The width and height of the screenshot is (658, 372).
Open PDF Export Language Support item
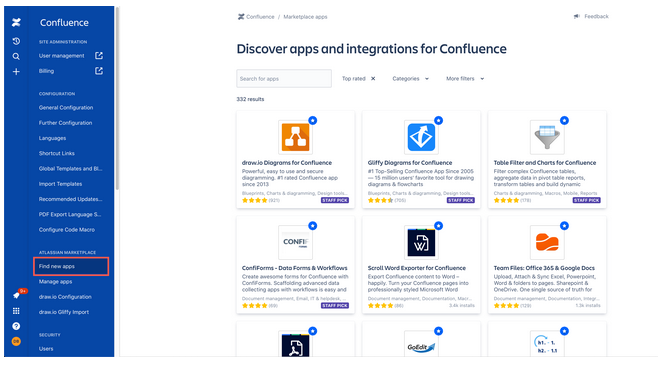pos(70,214)
